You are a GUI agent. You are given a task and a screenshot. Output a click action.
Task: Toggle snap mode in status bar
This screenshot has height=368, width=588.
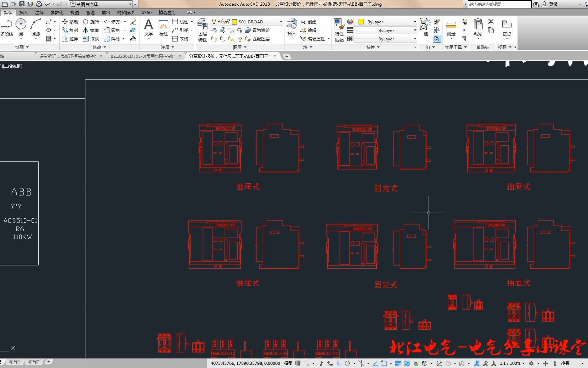coord(306,363)
